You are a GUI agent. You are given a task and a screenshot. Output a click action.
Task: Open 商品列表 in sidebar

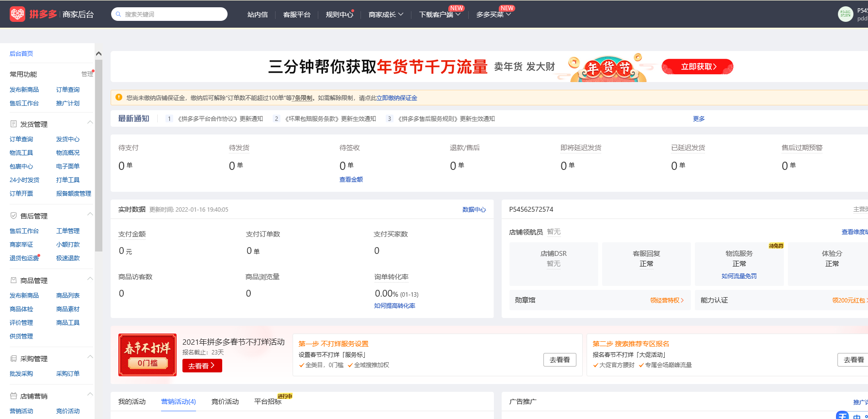pyautogui.click(x=68, y=295)
